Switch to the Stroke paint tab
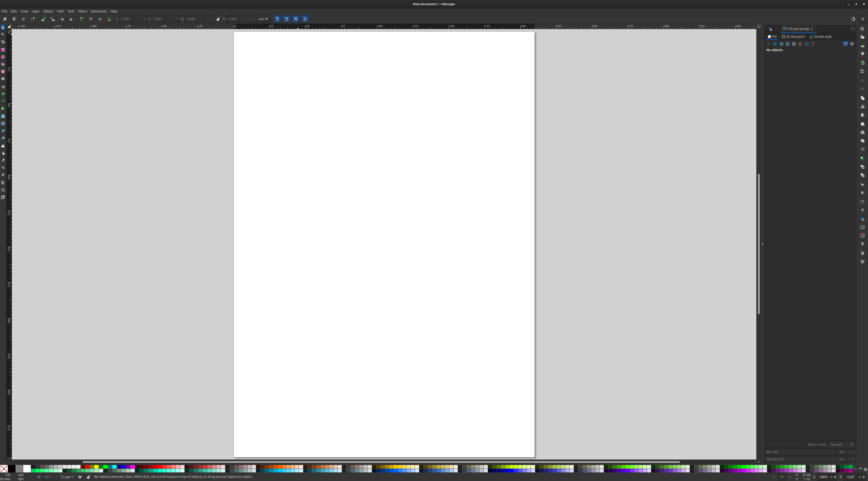Viewport: 868px width, 481px height. pyautogui.click(x=793, y=36)
